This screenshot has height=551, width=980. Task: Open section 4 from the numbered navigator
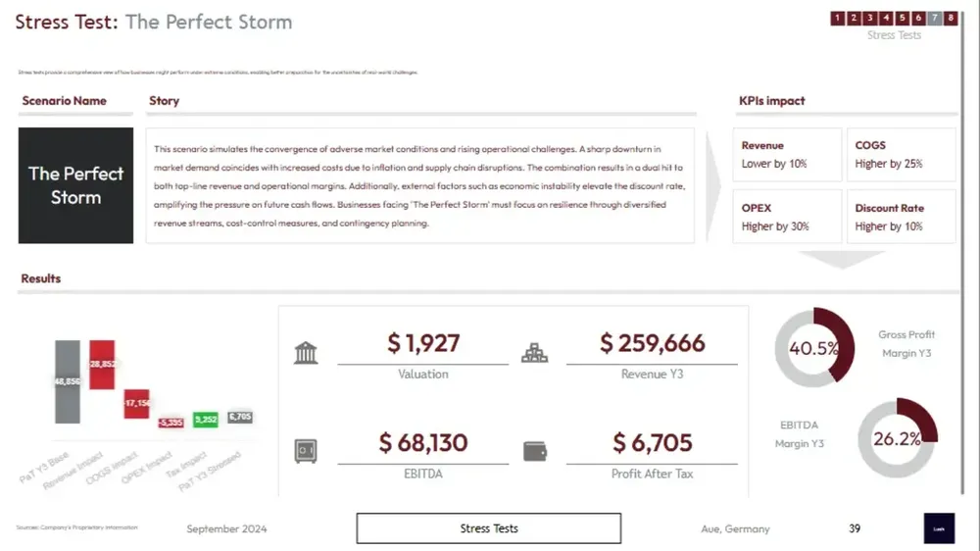tap(886, 18)
